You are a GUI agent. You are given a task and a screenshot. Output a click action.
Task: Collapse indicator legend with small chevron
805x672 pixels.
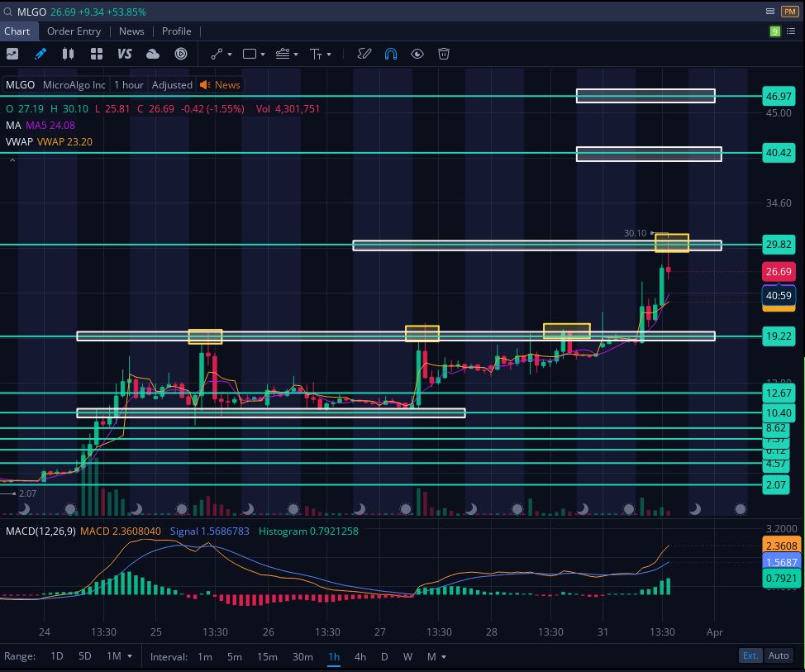tap(12, 160)
